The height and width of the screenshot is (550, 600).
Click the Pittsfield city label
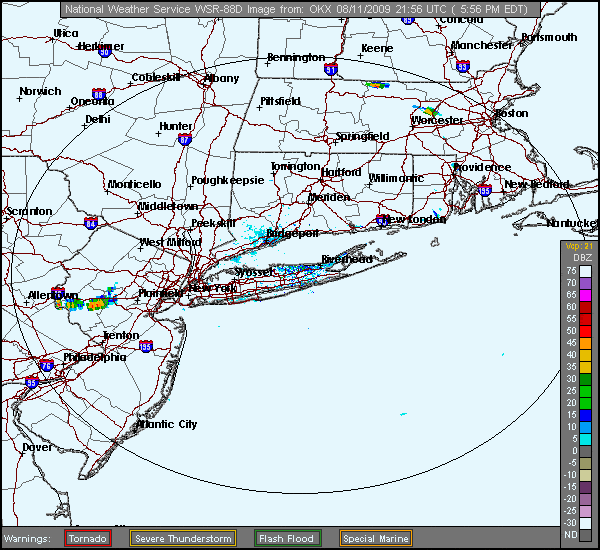[280, 101]
